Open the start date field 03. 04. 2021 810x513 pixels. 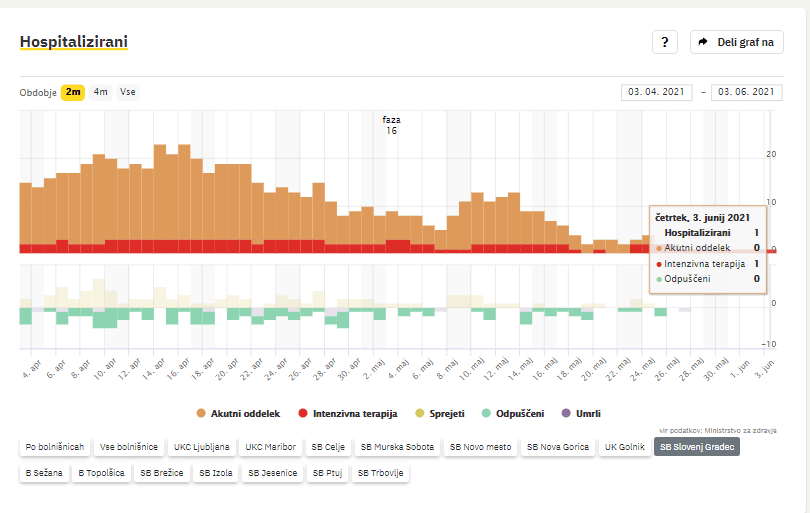click(656, 93)
